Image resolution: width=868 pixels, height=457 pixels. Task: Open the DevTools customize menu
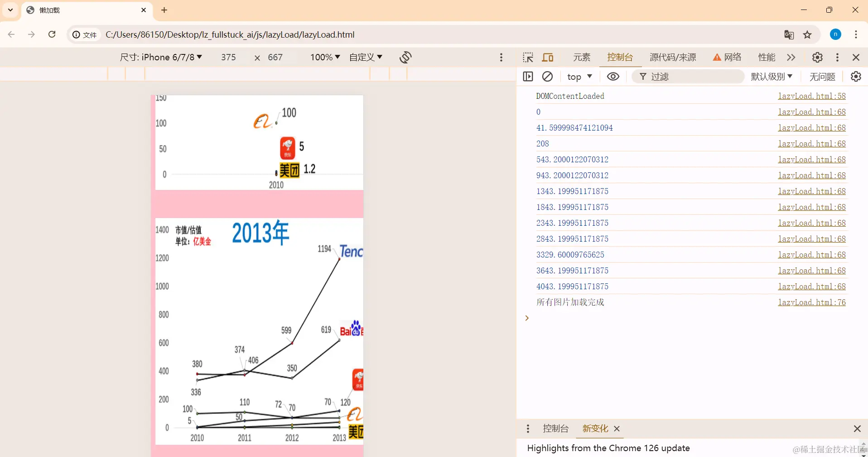[837, 57]
